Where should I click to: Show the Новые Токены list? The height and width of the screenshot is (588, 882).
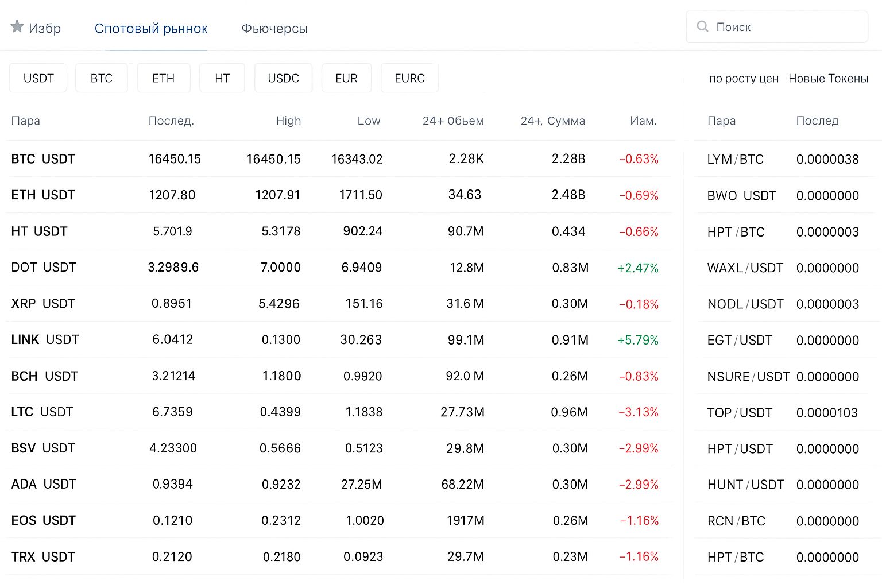click(828, 79)
